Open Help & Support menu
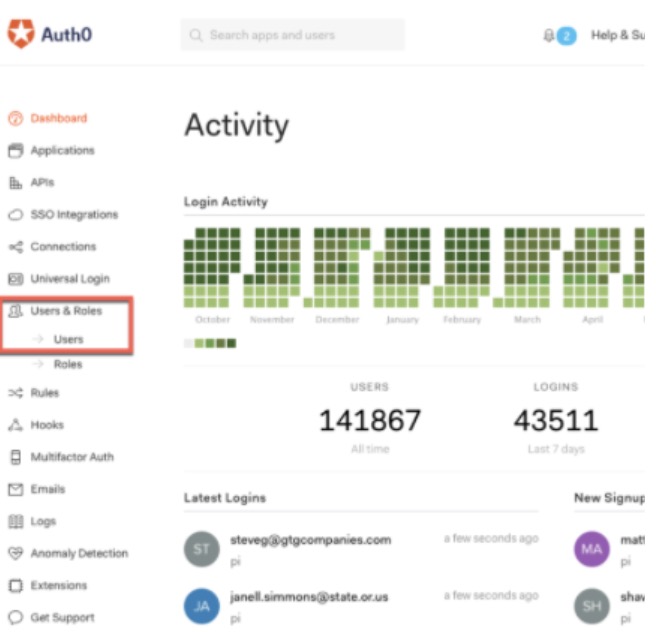 618,35
